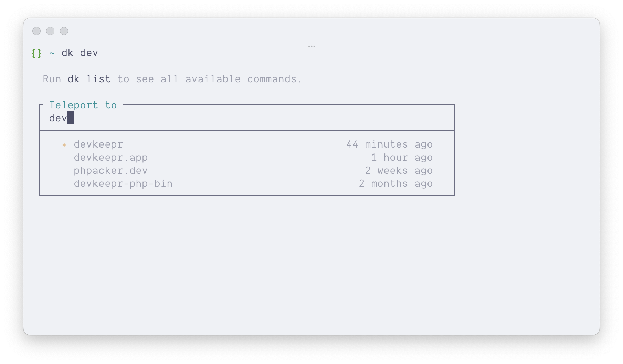Click the dk dev command in the prompt

[80, 53]
